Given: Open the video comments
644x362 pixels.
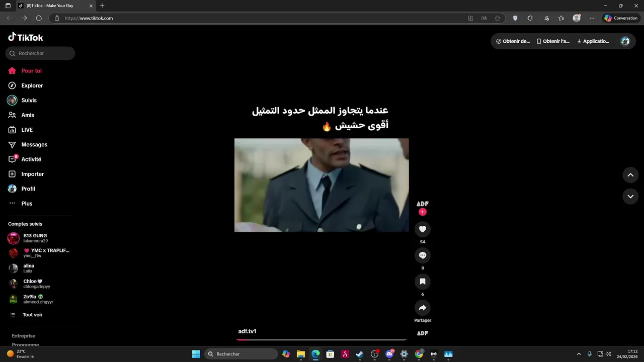Looking at the screenshot, I should point(423,255).
